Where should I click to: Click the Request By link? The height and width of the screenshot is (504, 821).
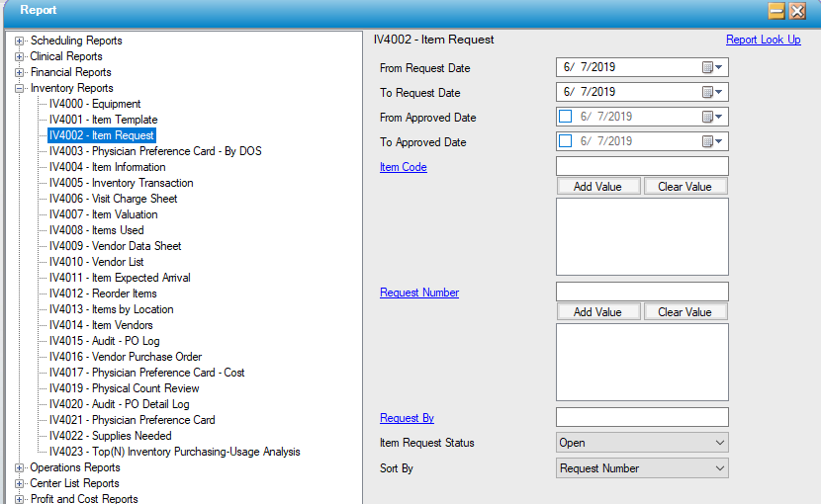(x=407, y=418)
